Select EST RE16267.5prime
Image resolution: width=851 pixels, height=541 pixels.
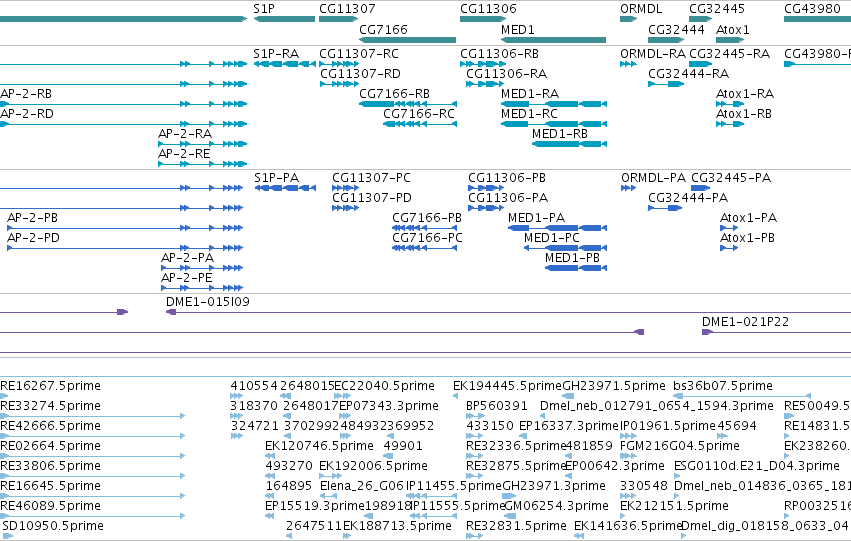(x=50, y=386)
